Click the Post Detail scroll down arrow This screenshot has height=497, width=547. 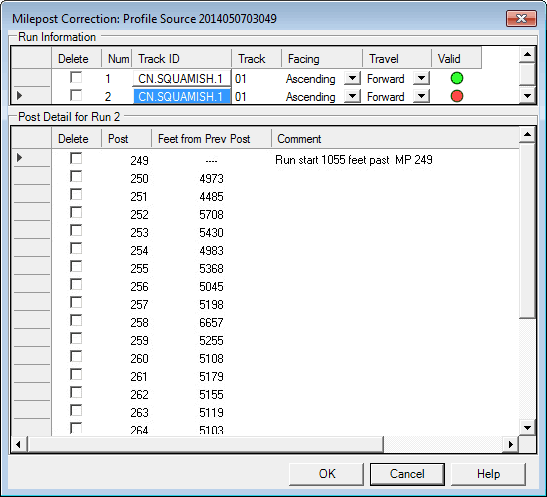pos(527,428)
